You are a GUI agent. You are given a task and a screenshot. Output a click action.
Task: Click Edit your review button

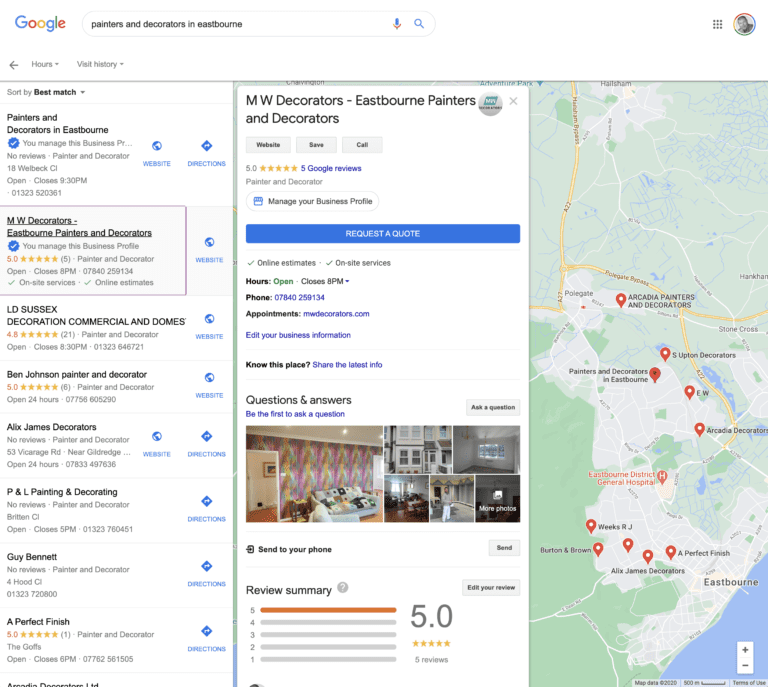(x=491, y=588)
